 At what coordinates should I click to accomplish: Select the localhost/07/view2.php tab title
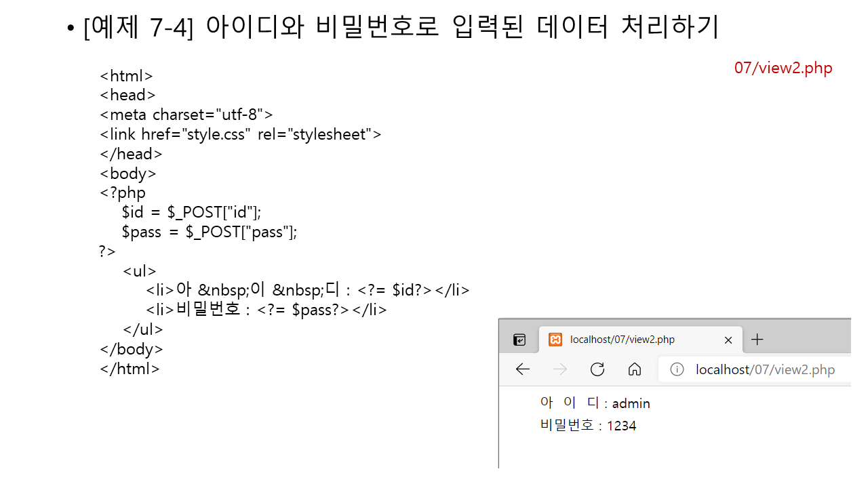(623, 340)
